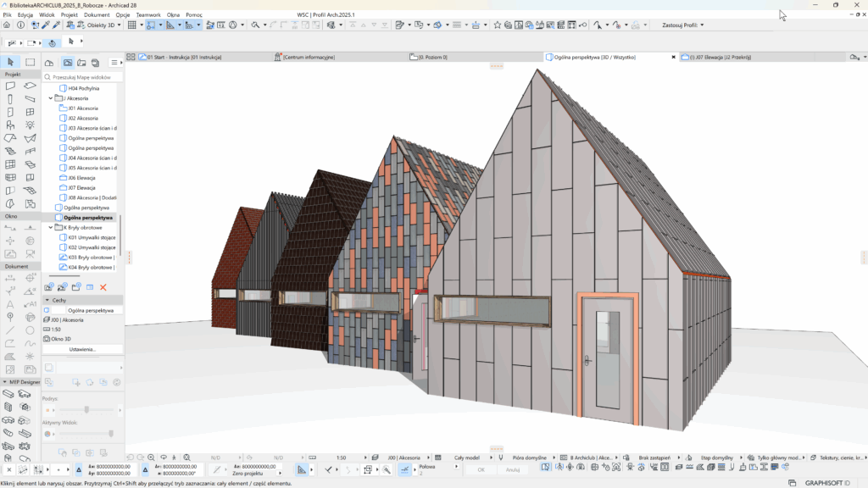Open J06 Elewacja view in tree
Screen dimensions: 868x488
81,178
